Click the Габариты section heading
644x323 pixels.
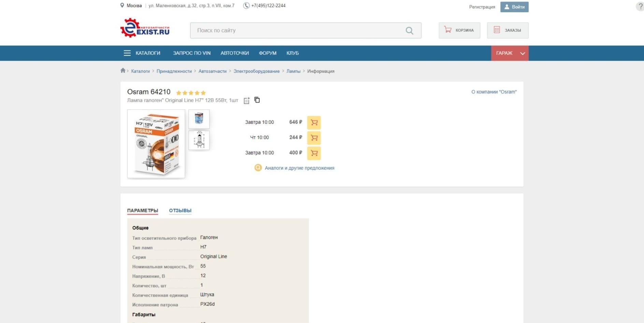coord(144,314)
